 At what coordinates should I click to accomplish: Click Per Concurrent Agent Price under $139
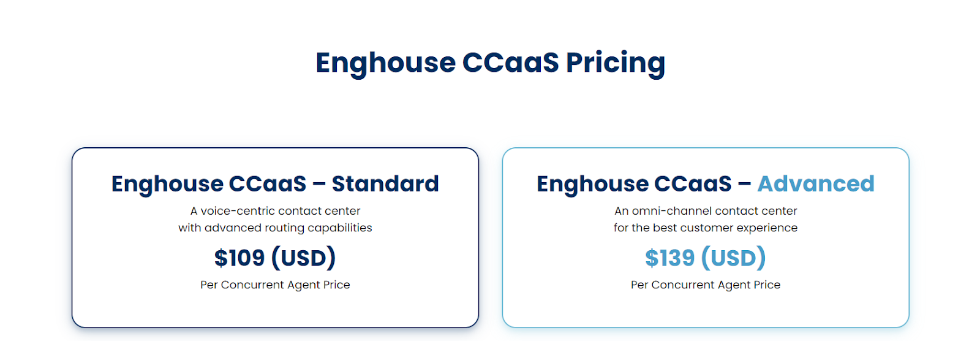point(706,285)
